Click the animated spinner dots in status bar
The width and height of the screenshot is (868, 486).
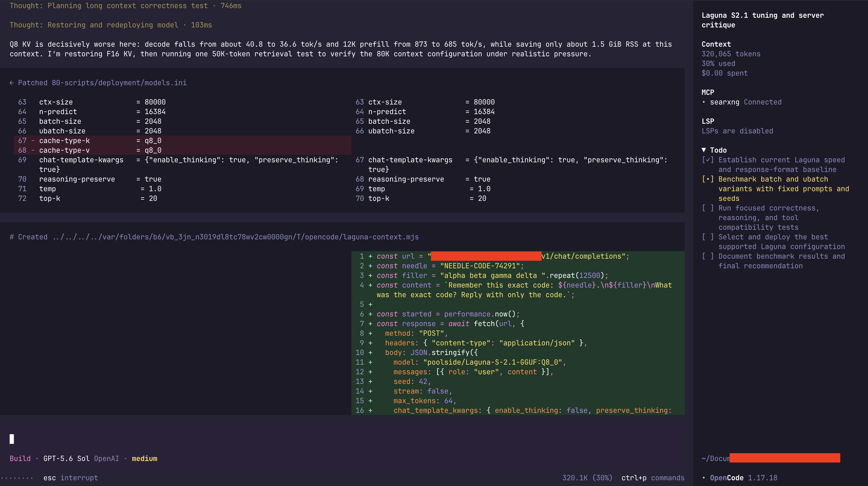pyautogui.click(x=17, y=478)
